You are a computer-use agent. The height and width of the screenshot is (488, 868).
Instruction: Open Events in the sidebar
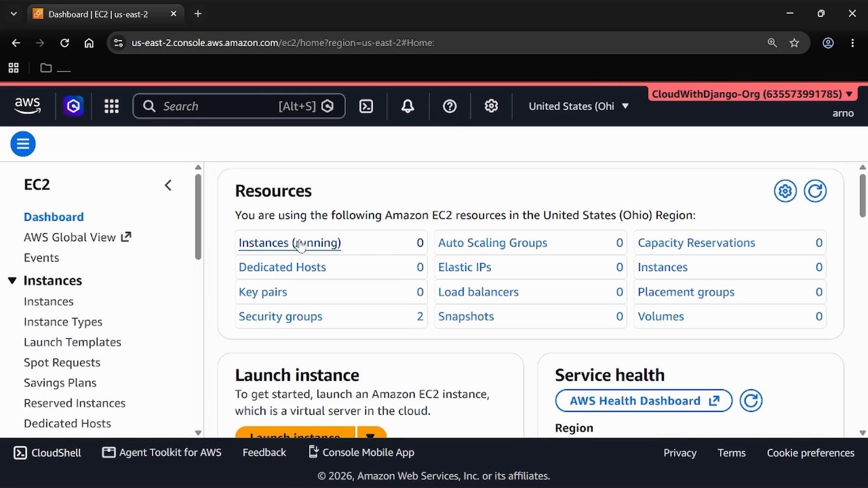42,258
